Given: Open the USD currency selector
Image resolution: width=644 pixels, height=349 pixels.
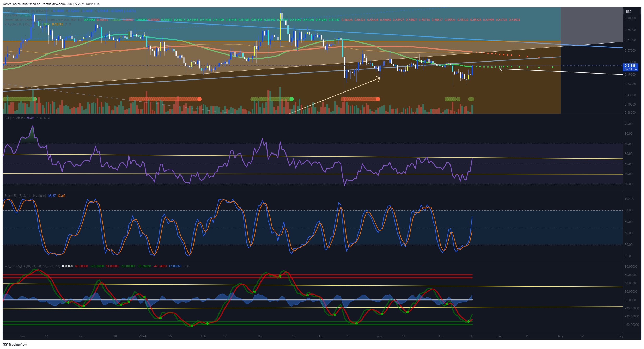Looking at the screenshot, I should coord(631,12).
